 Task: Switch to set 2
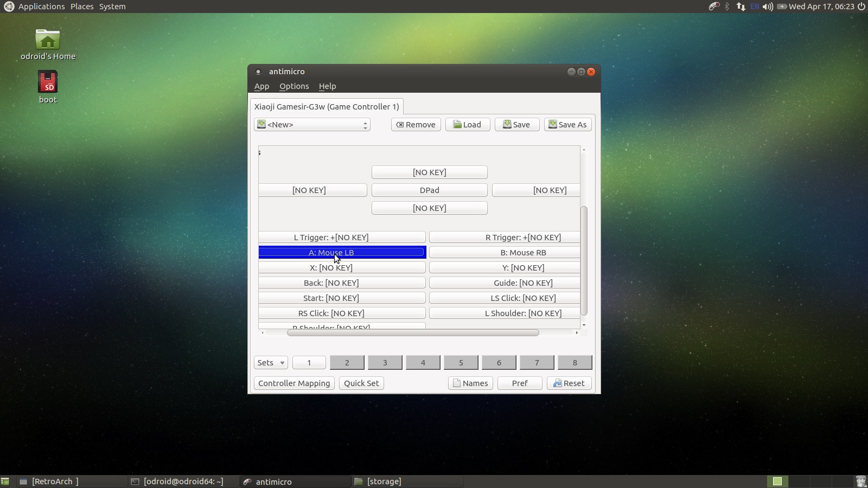tap(347, 363)
